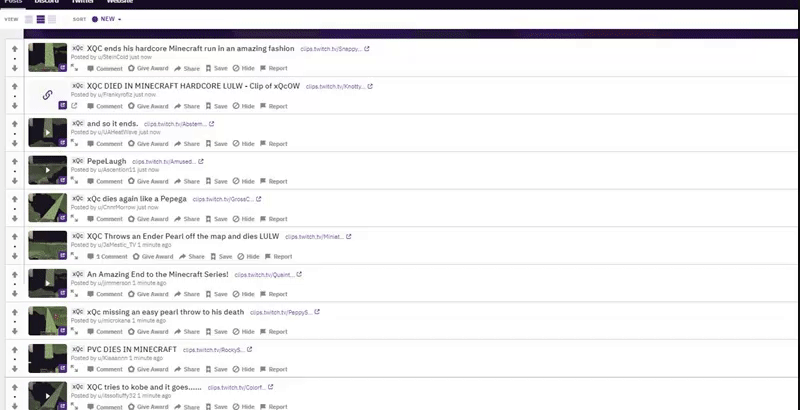Switch to compact view layout
800x410 pixels.
point(52,19)
